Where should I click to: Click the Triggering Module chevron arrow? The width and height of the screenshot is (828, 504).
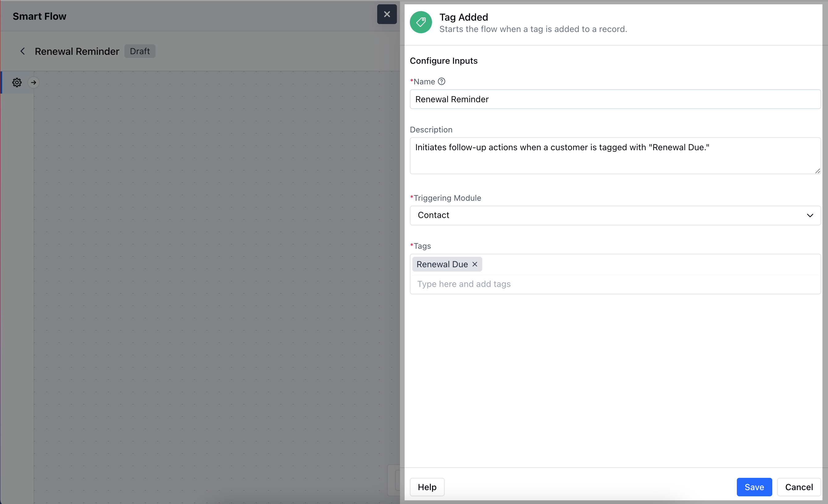click(x=810, y=216)
